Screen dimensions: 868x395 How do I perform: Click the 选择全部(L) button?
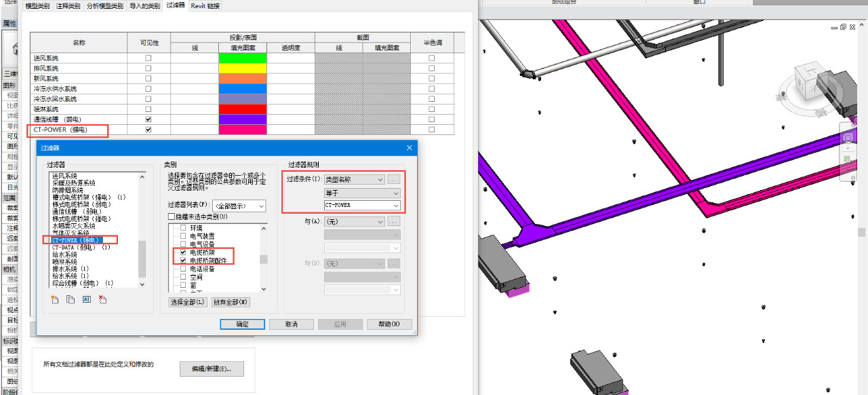(x=187, y=302)
